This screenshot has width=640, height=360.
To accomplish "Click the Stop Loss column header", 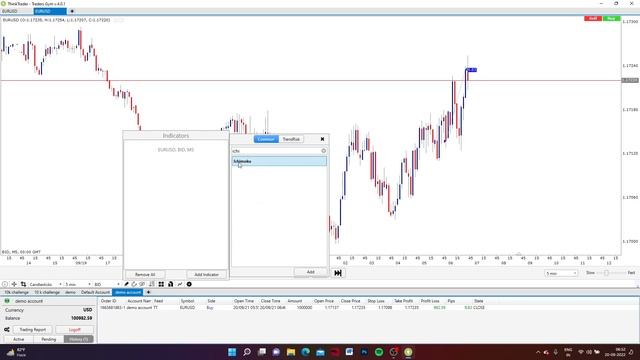I will tap(376, 301).
